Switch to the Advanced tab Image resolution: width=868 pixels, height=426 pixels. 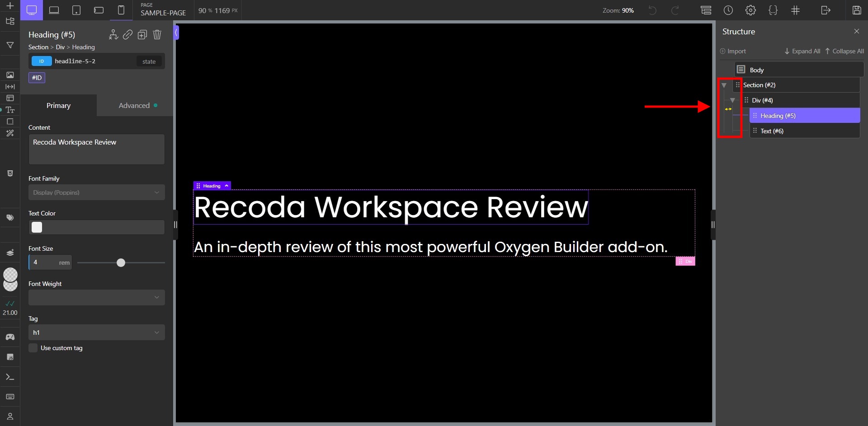pos(134,105)
